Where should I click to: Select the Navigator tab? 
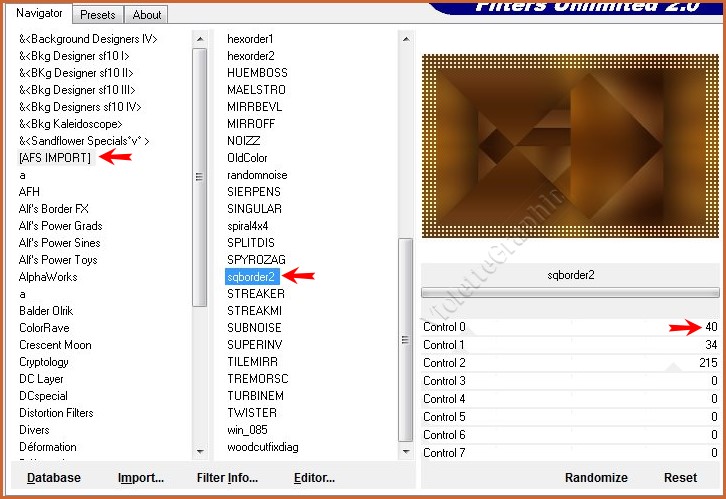40,14
